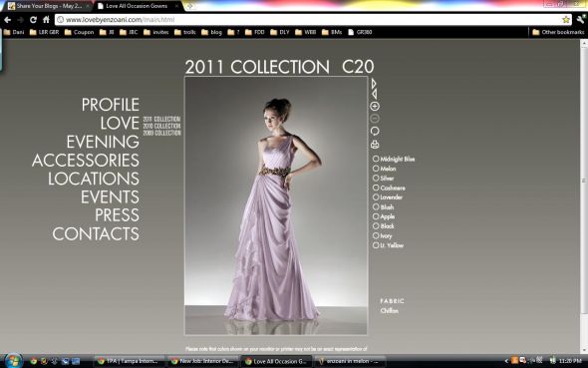
Task: View the 2011 Collection submenu link
Action: [x=161, y=119]
